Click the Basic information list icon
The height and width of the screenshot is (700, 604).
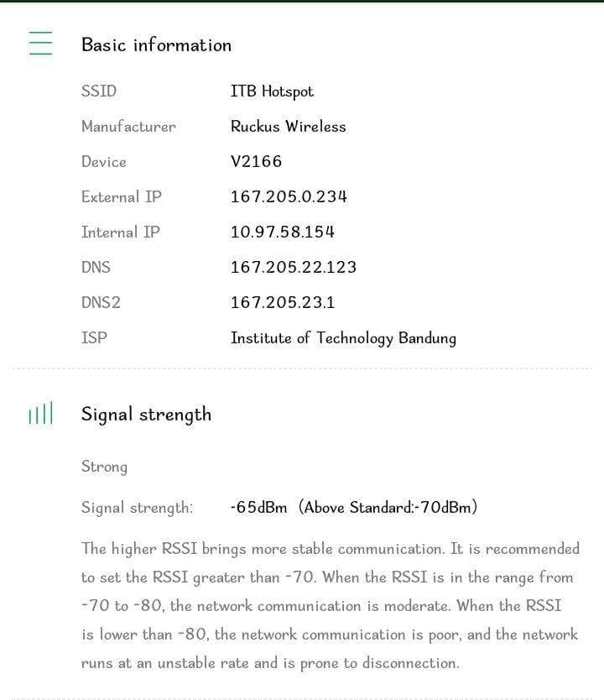coord(40,44)
